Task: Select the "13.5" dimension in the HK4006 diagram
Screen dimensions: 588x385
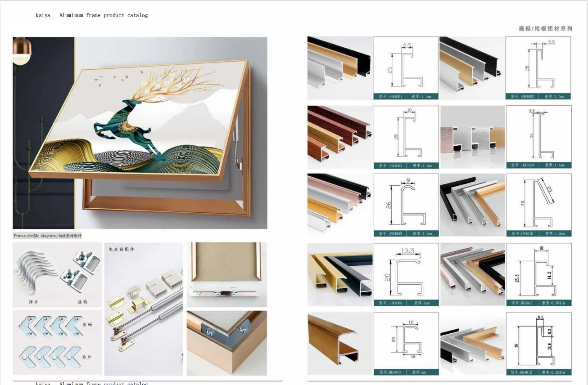Action: click(x=407, y=251)
